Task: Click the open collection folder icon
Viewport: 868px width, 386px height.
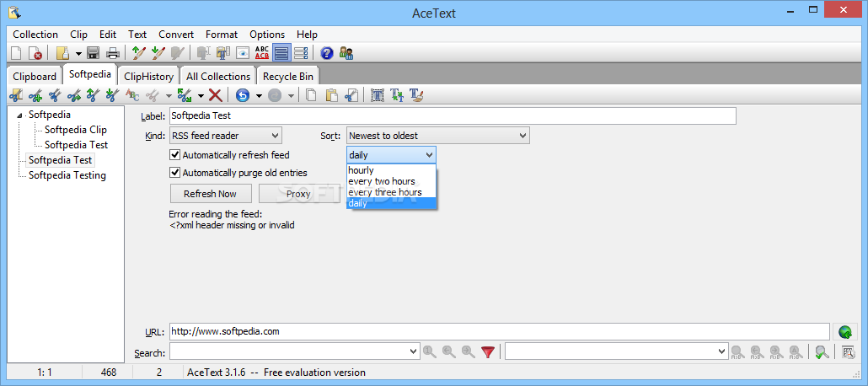Action: [63, 53]
